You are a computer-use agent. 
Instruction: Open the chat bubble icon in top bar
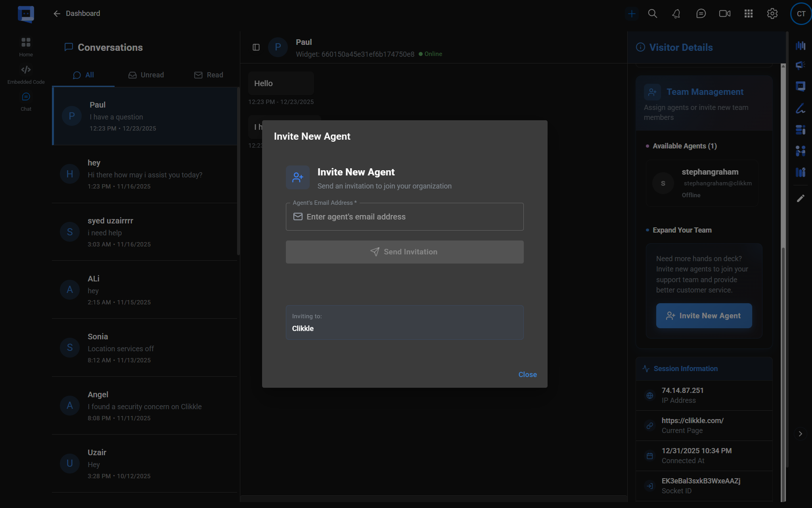[x=701, y=14]
